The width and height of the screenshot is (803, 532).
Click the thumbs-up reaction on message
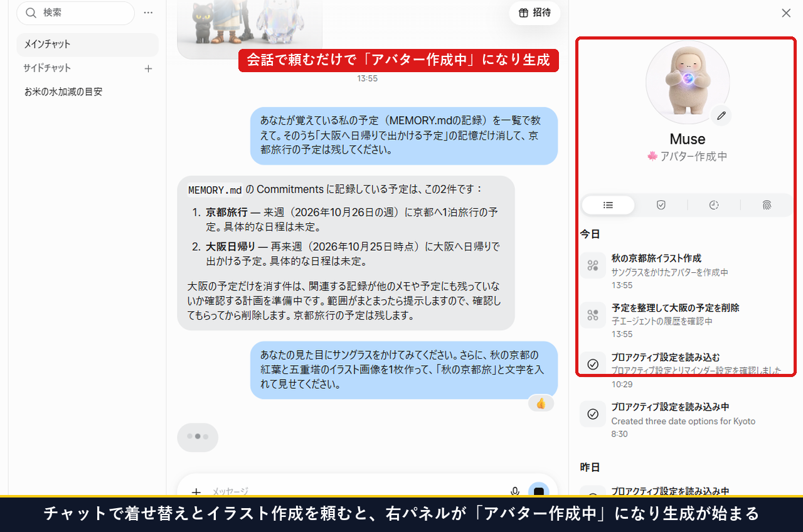[x=541, y=403]
